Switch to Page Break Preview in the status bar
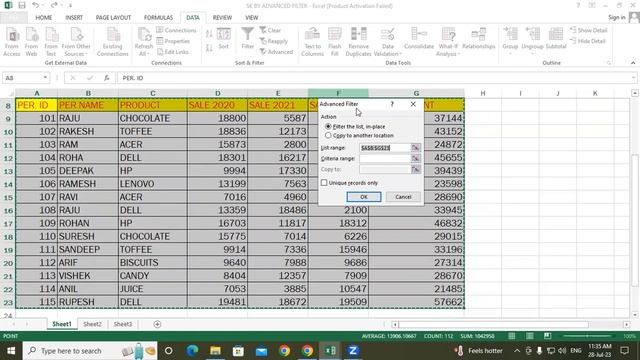The width and height of the screenshot is (640, 360). (547, 336)
